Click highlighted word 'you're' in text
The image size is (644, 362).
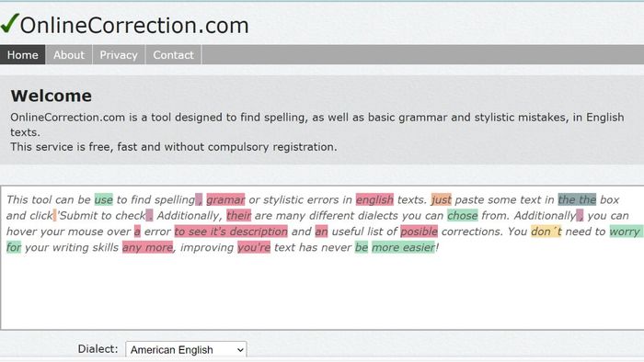pos(254,248)
